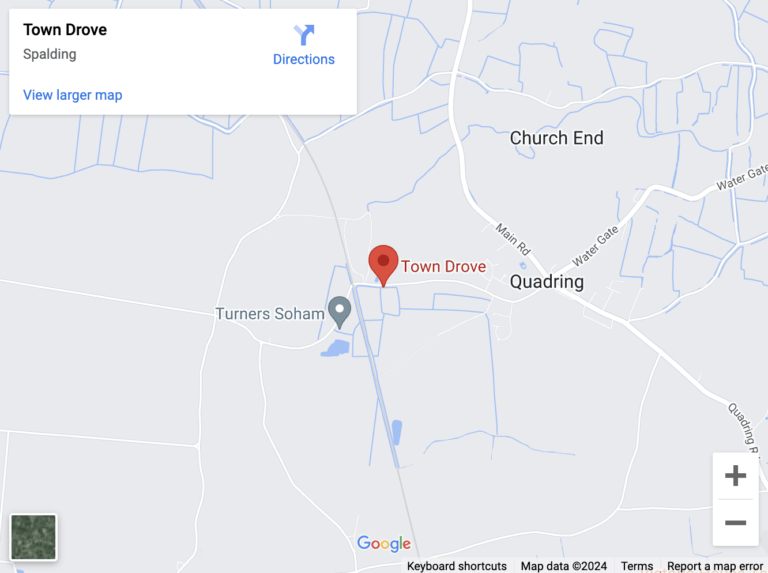Click the Directions arrow icon

(304, 35)
